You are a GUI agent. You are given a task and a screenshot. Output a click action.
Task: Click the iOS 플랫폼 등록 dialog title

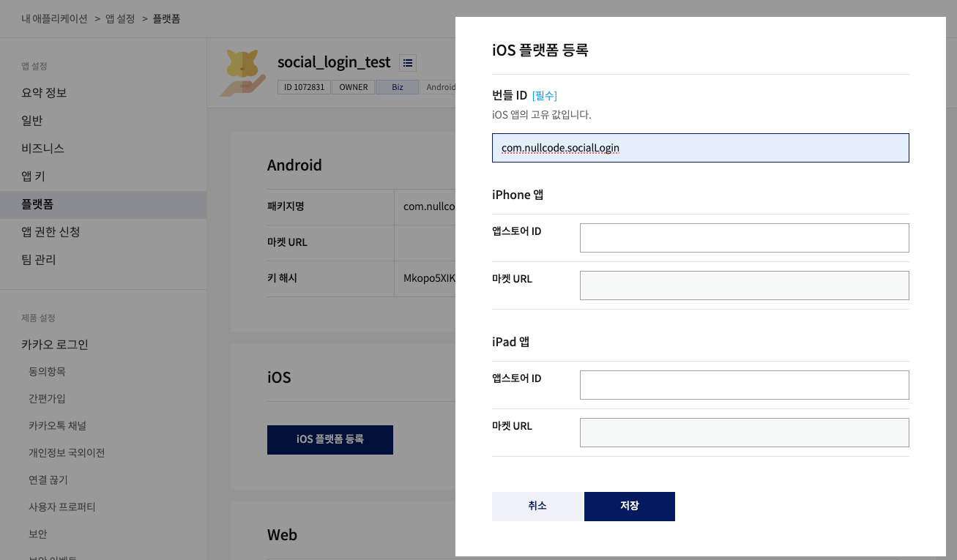(540, 51)
